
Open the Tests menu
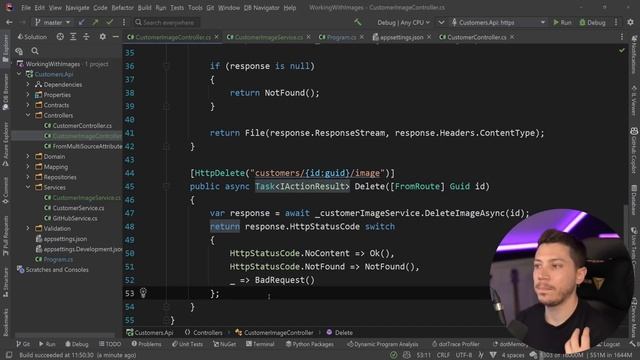coord(177,8)
